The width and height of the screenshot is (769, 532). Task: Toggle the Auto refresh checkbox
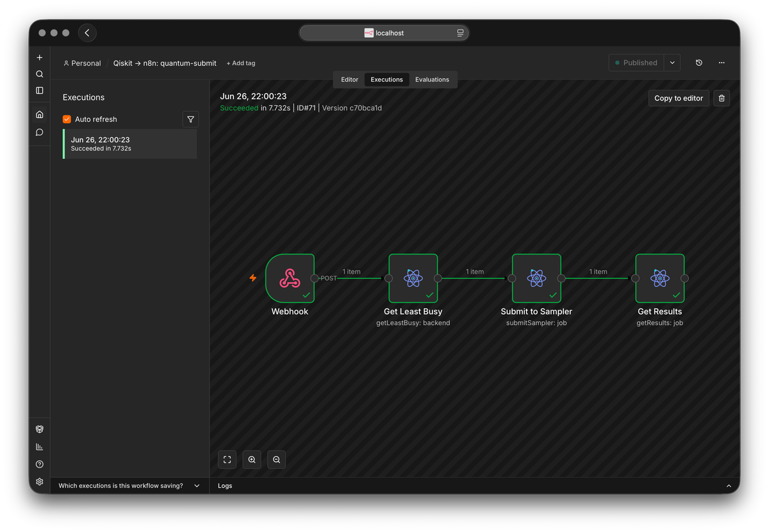[67, 119]
